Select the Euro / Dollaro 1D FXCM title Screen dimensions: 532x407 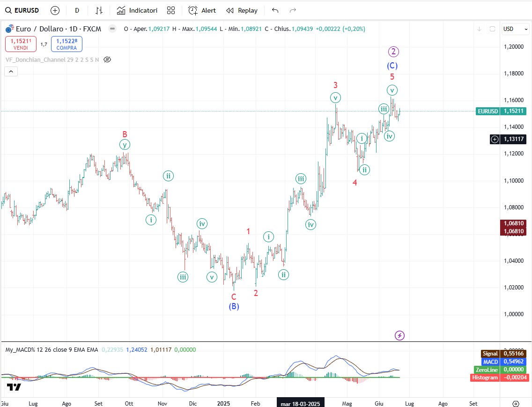coord(59,29)
